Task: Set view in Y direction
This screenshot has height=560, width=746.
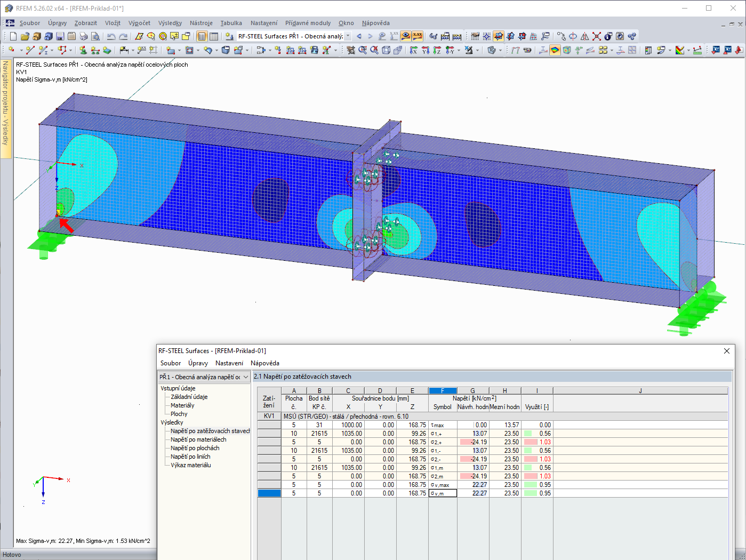Action: (x=425, y=50)
